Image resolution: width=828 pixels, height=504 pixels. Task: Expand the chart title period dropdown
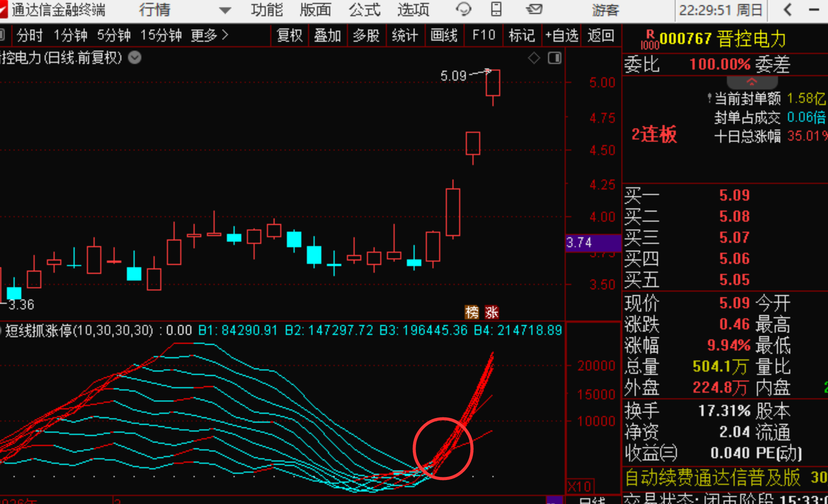pyautogui.click(x=135, y=58)
